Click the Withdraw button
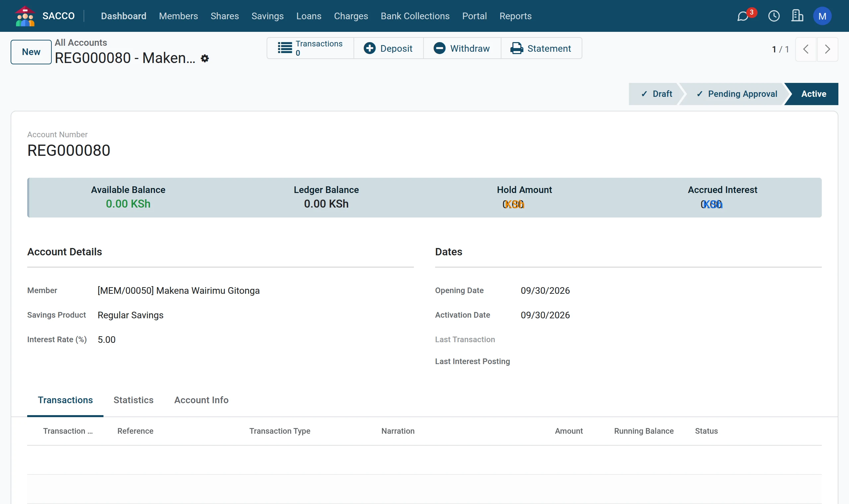This screenshot has height=504, width=849. tap(462, 48)
